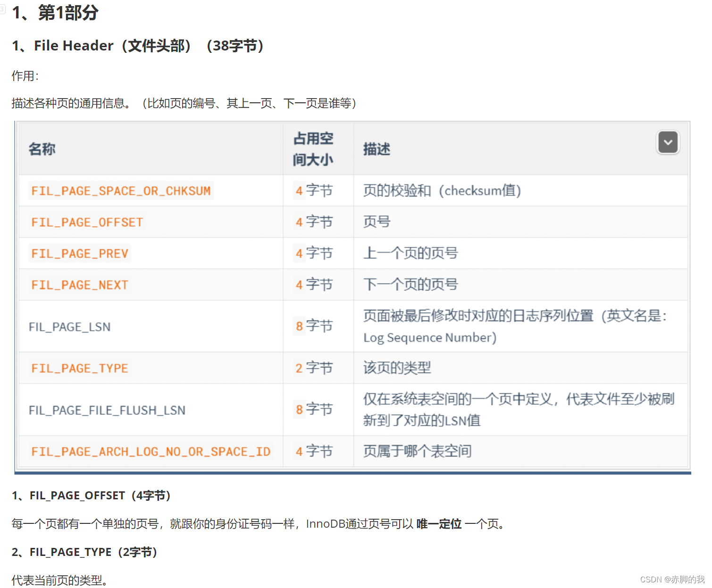712x588 pixels.
Task: Click the 2 字节 size cell
Action: pyautogui.click(x=318, y=368)
